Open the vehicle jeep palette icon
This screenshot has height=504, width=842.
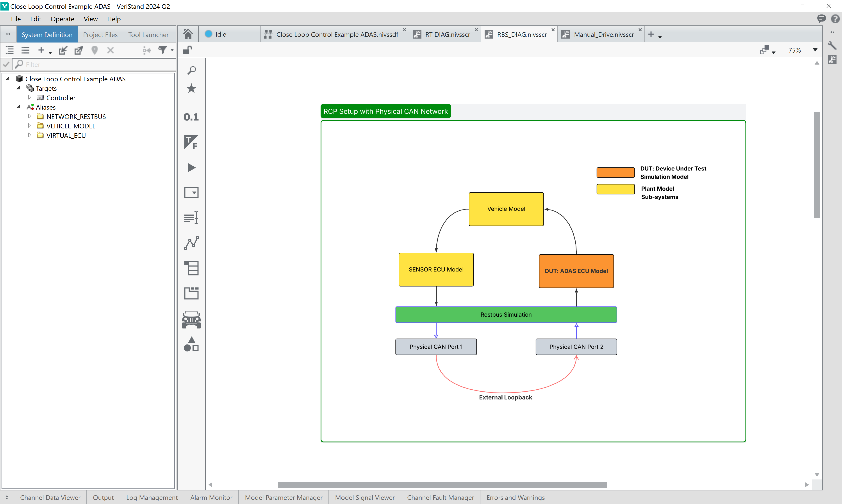191,319
